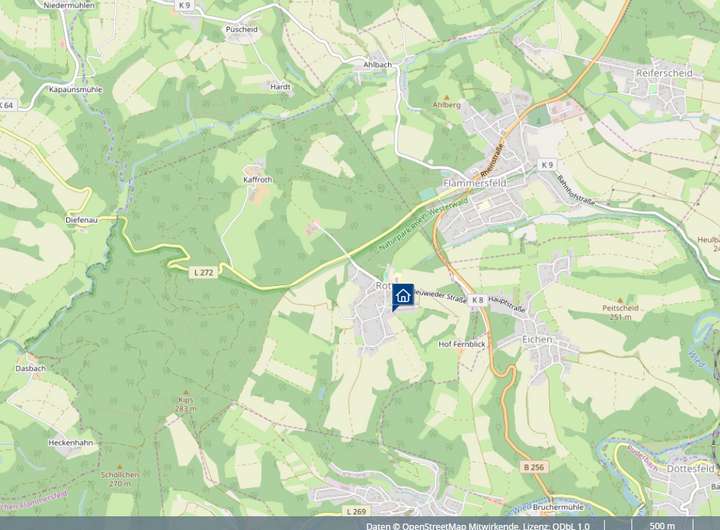Click the blue home marker pin
This screenshot has height=530, width=720.
pyautogui.click(x=402, y=296)
